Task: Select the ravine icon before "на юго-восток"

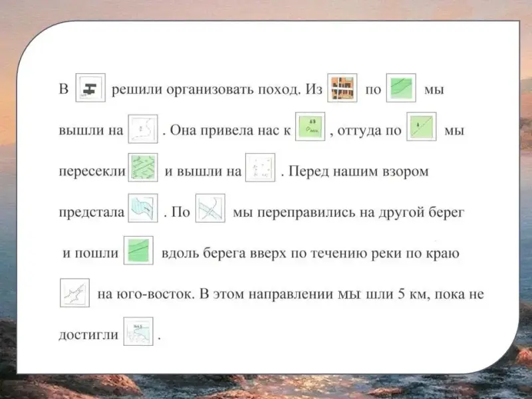Action: [x=74, y=293]
